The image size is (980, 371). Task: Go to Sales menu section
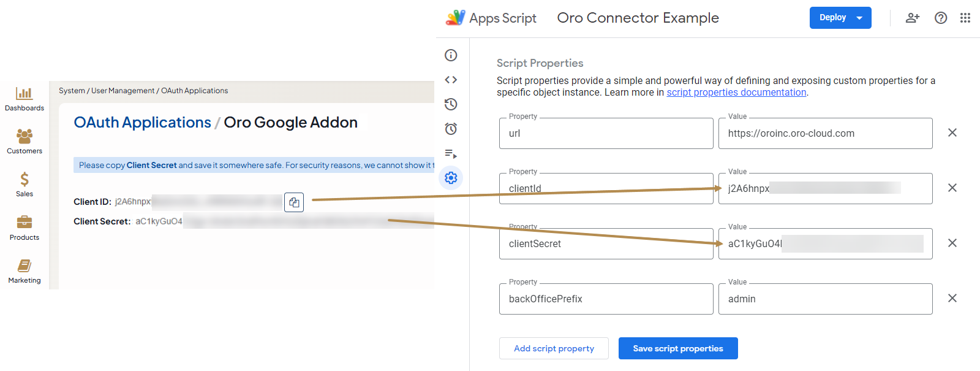(24, 184)
